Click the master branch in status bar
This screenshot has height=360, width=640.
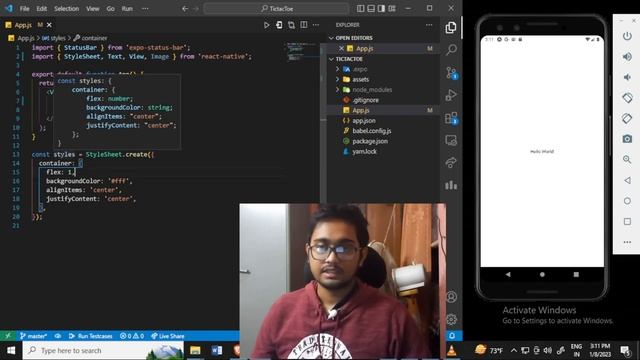pyautogui.click(x=34, y=336)
